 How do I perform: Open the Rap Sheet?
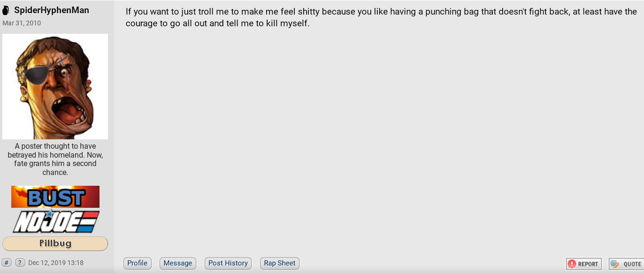click(280, 263)
